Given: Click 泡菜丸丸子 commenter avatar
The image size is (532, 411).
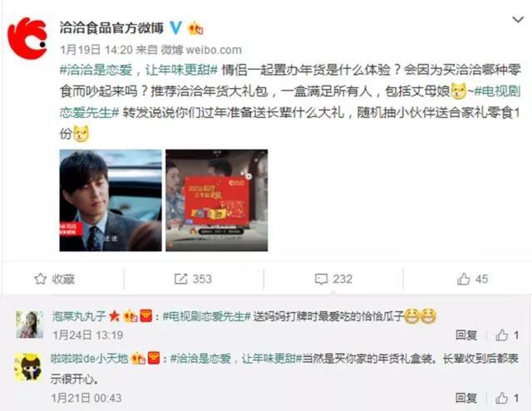Looking at the screenshot, I should point(30,325).
